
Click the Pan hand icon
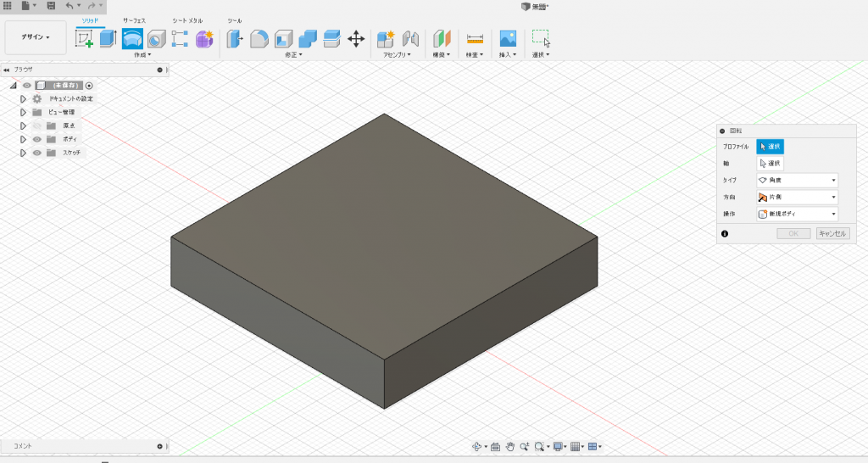coord(509,446)
